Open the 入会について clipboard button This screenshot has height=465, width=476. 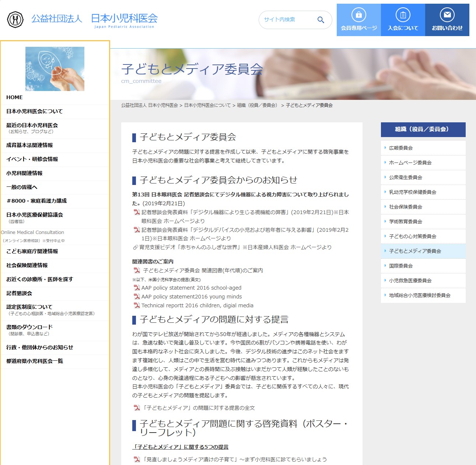click(x=403, y=20)
